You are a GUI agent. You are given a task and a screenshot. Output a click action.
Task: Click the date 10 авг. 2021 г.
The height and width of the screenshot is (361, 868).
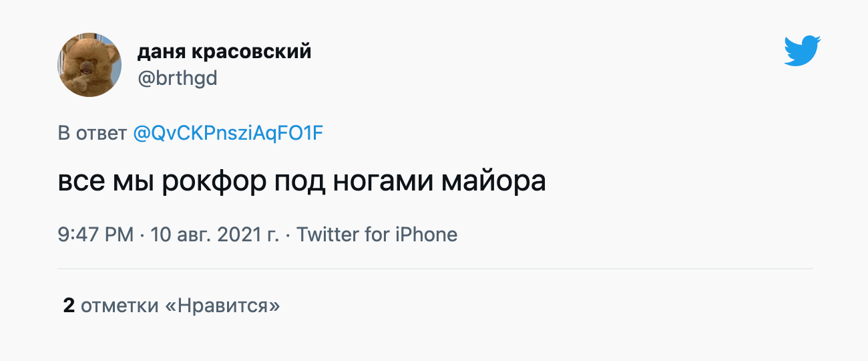(214, 235)
